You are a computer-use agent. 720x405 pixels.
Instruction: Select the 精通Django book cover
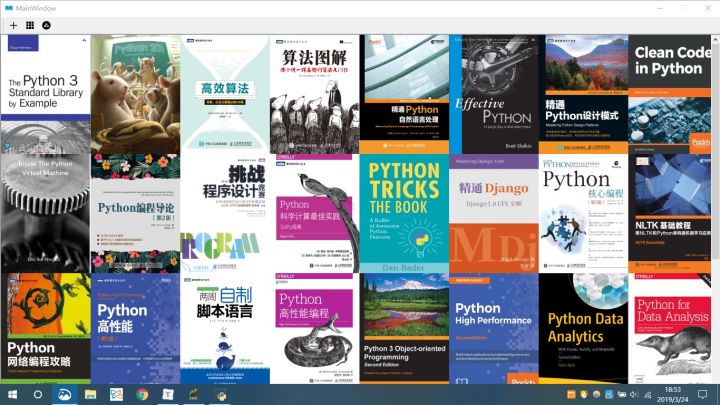[x=494, y=214]
